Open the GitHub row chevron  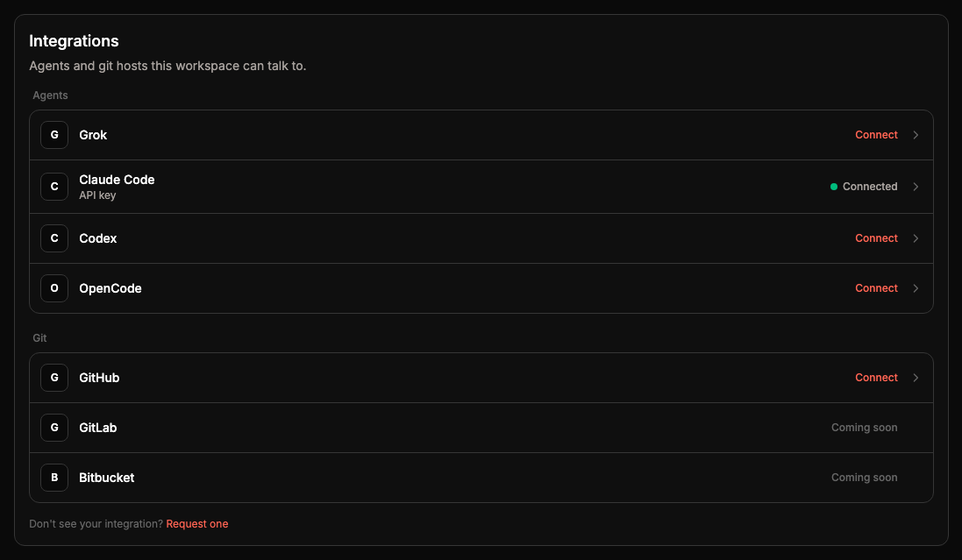pyautogui.click(x=916, y=378)
